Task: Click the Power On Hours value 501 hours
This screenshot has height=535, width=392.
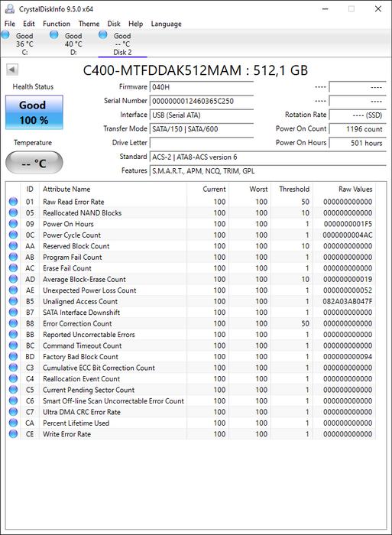Action: [358, 143]
